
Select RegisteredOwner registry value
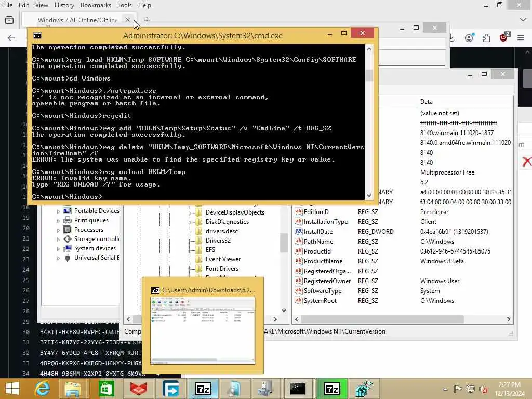327,281
